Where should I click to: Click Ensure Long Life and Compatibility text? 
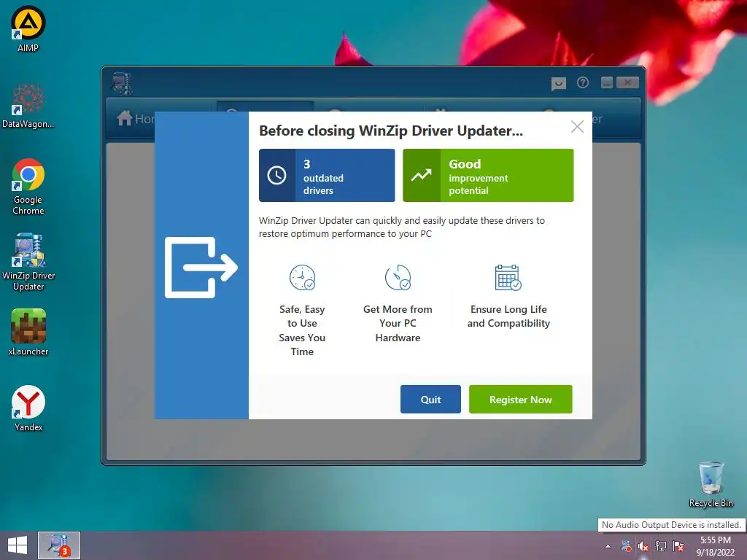tap(508, 316)
